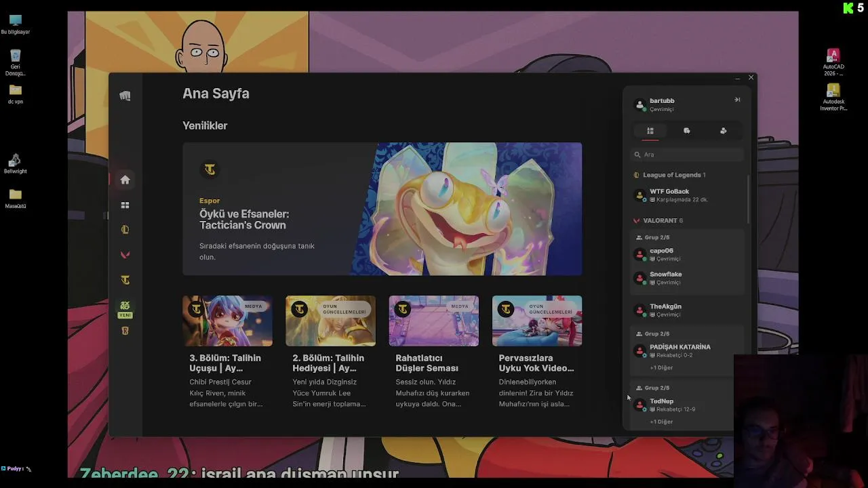Select League of Legends sidebar icon
Screen dimensions: 868x488
tap(125, 230)
